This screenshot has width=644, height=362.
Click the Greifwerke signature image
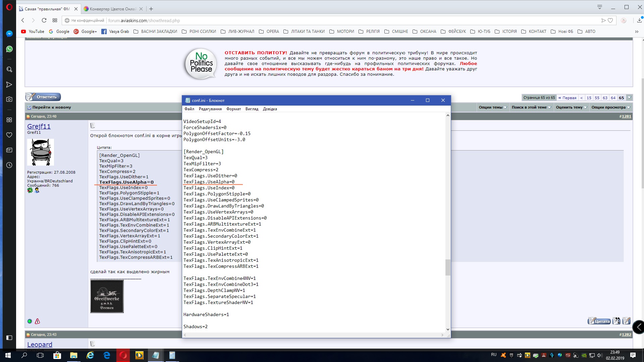point(107,296)
